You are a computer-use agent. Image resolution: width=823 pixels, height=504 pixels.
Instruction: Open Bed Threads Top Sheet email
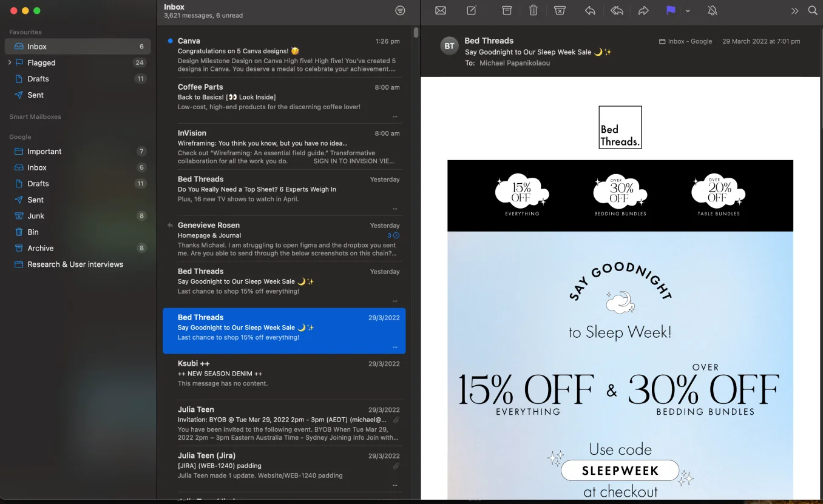[x=284, y=193]
